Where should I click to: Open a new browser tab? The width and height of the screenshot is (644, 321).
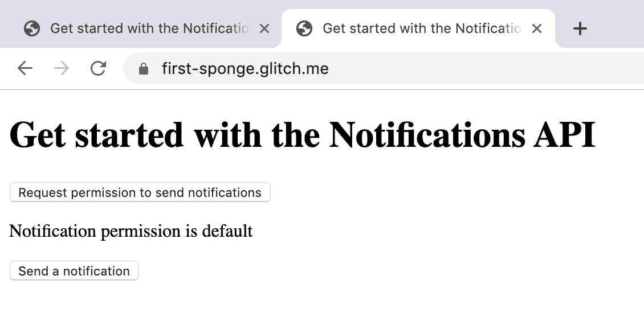click(580, 28)
